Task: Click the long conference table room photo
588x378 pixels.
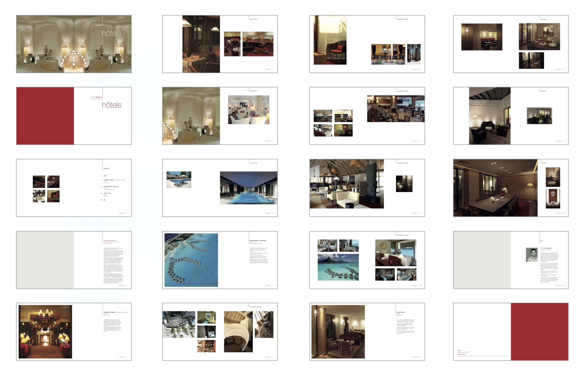Action: 495,188
